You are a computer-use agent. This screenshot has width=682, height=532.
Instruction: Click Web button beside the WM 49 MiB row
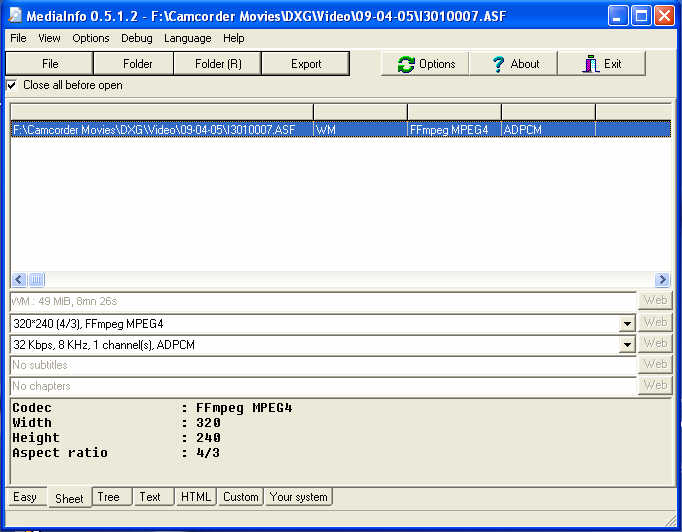655,301
